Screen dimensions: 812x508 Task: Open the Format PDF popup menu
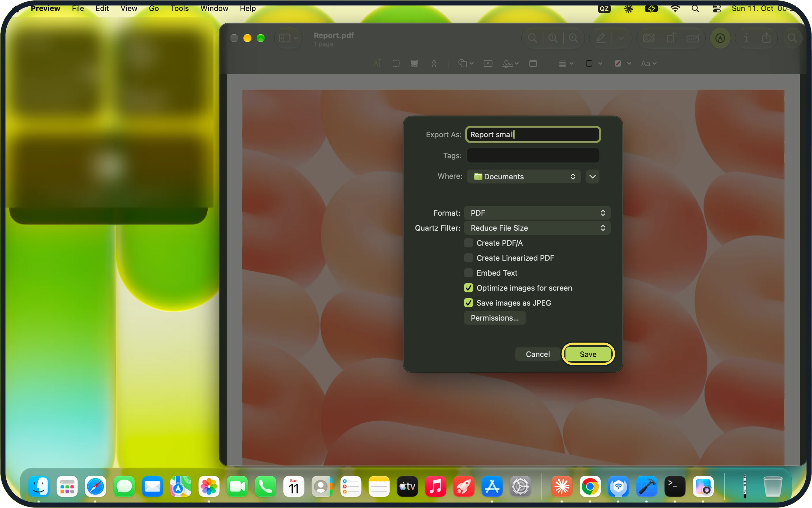pyautogui.click(x=537, y=213)
